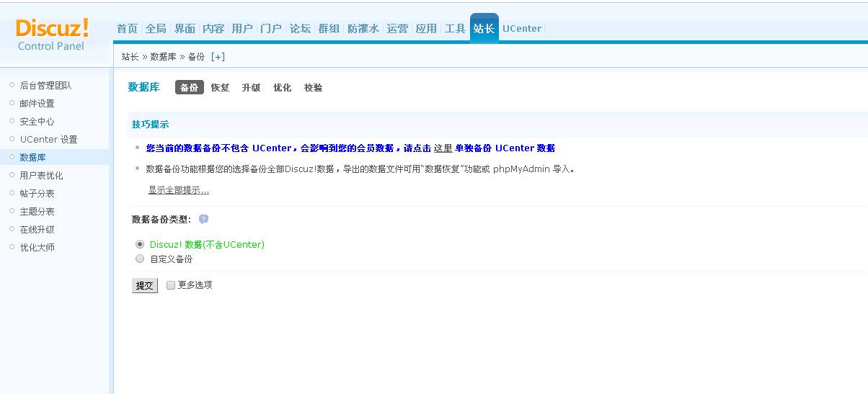Select the 自定义备份 radio option

point(140,259)
